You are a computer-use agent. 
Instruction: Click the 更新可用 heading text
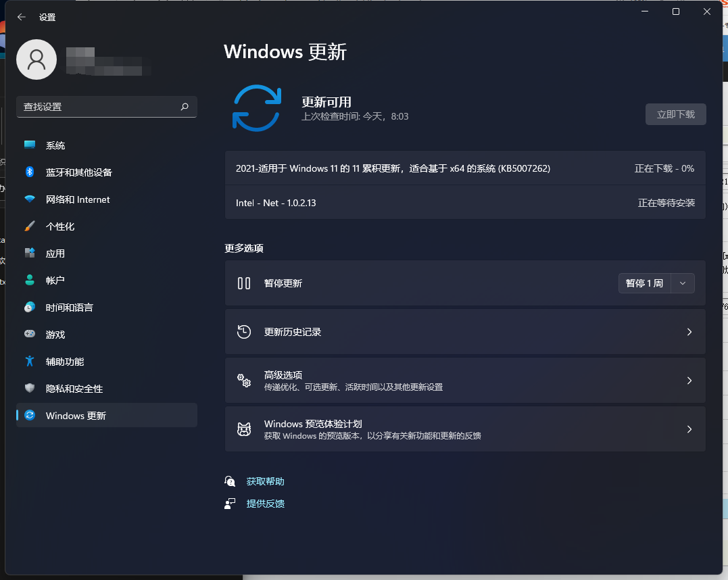(326, 101)
